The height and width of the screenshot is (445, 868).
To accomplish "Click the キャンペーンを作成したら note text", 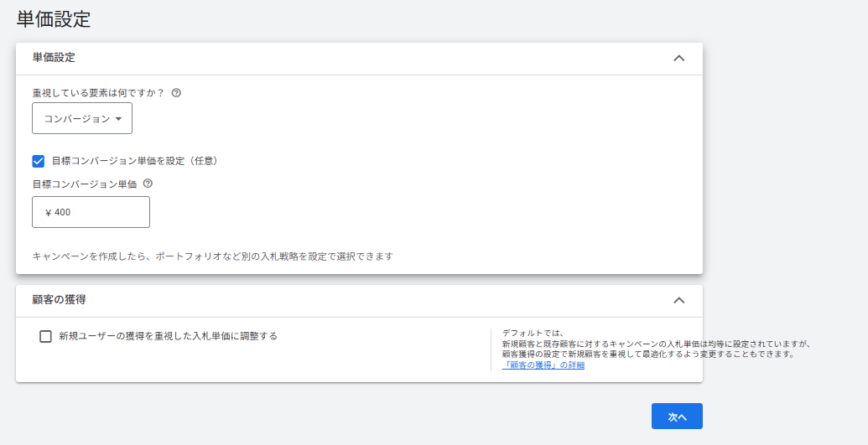I will [212, 256].
